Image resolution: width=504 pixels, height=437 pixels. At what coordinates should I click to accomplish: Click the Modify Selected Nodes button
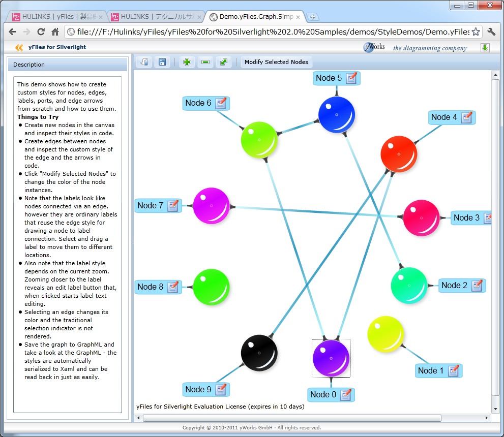tap(277, 62)
